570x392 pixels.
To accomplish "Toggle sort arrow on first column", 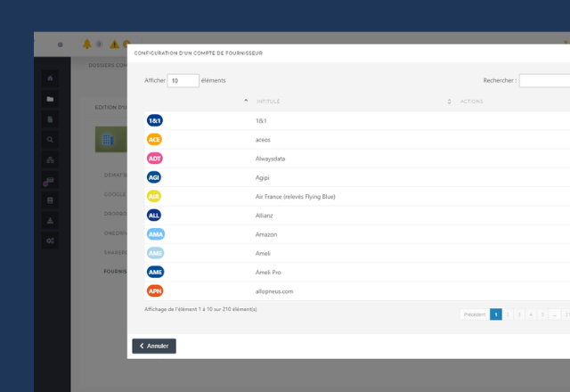I will 246,101.
